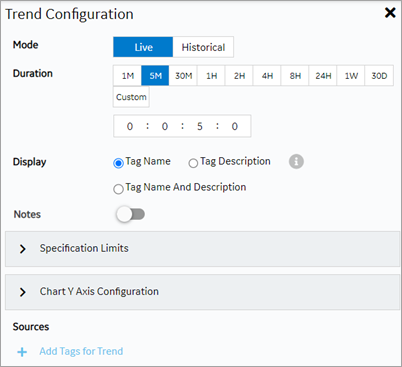
Task: Select the 1W duration button
Action: tap(351, 76)
